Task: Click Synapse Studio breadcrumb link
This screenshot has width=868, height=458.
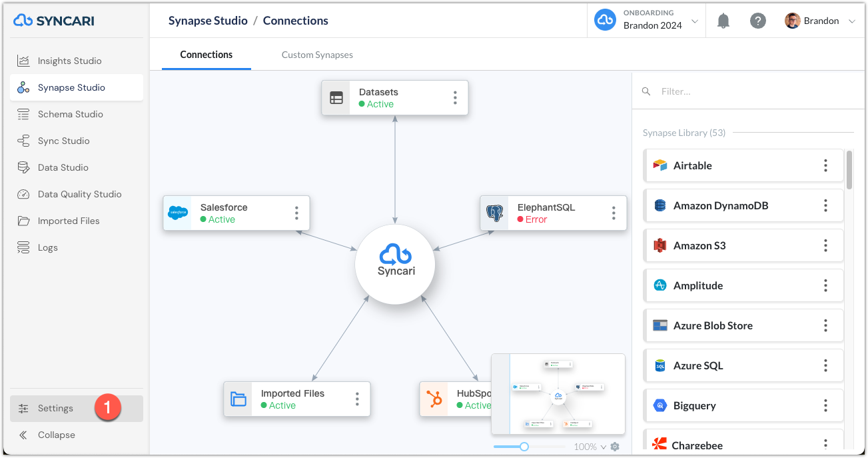Action: click(x=208, y=21)
